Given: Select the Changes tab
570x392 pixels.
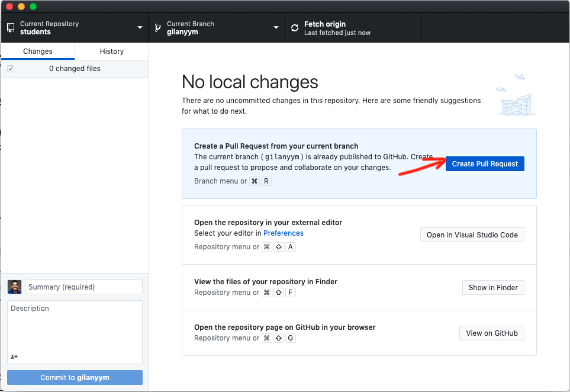Looking at the screenshot, I should [x=38, y=52].
